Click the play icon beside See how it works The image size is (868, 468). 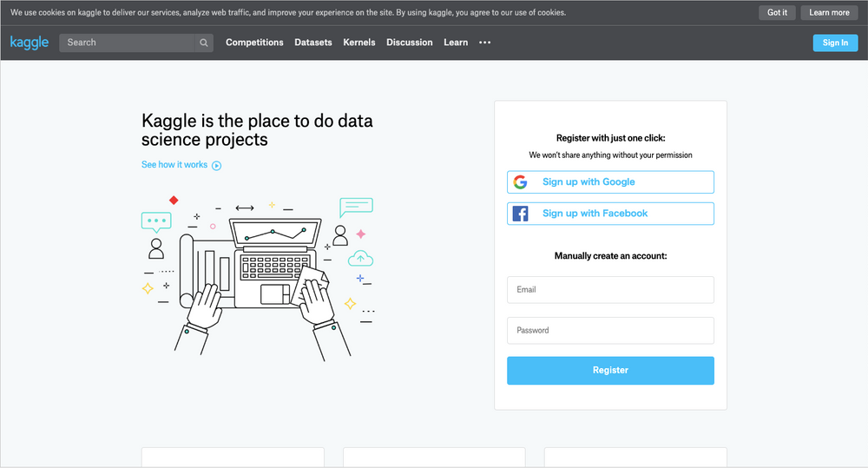(217, 166)
